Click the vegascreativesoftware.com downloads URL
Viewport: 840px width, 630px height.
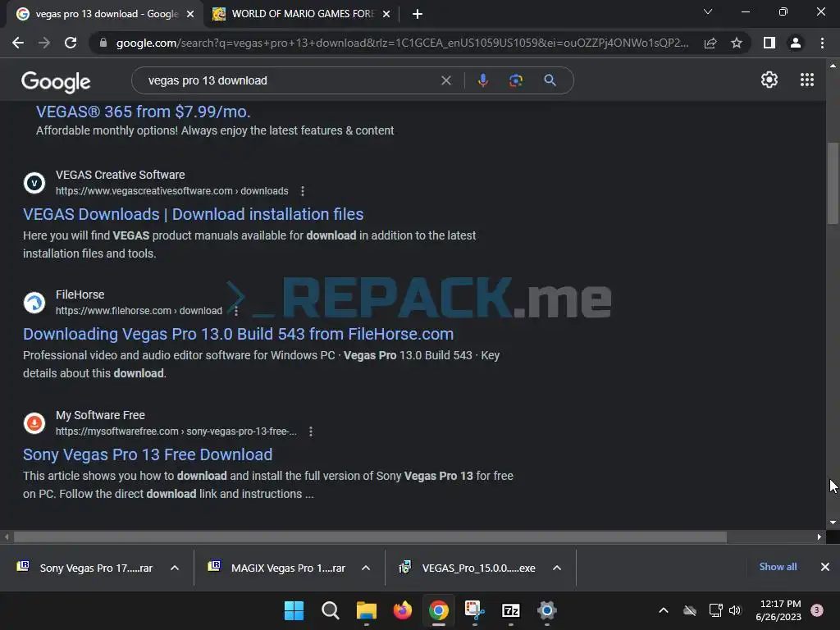tap(172, 191)
